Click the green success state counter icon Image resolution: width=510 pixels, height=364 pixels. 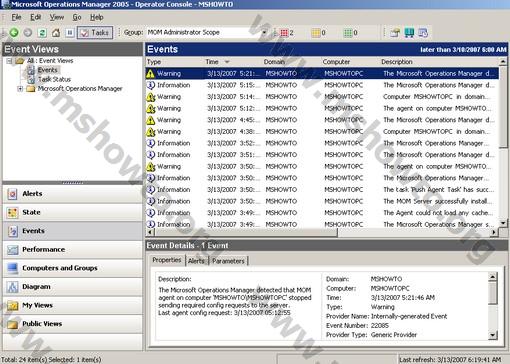(x=348, y=33)
